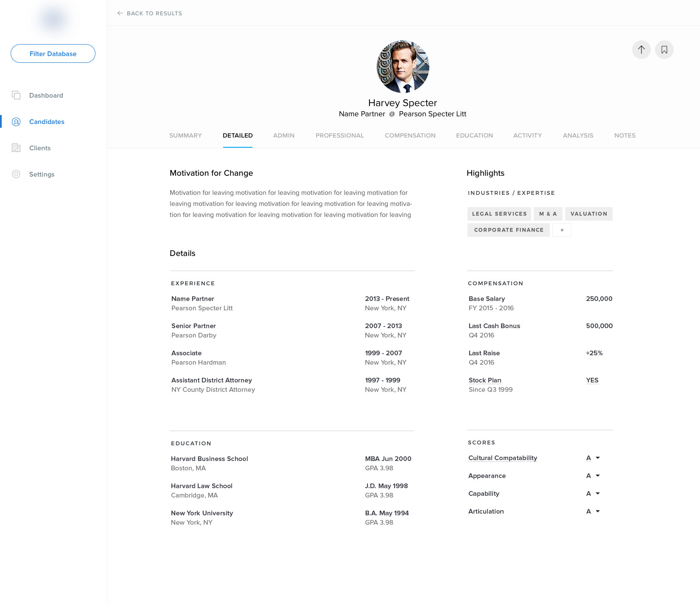Select the M & A tag
Viewport: 700px width, 607px height.
pos(548,214)
